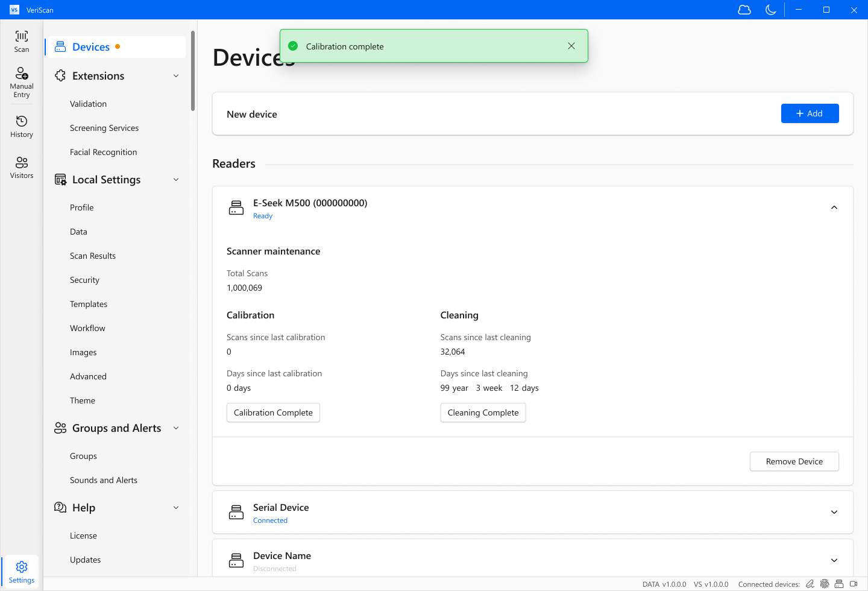Open the Security settings page
This screenshot has height=591, width=868.
[84, 280]
